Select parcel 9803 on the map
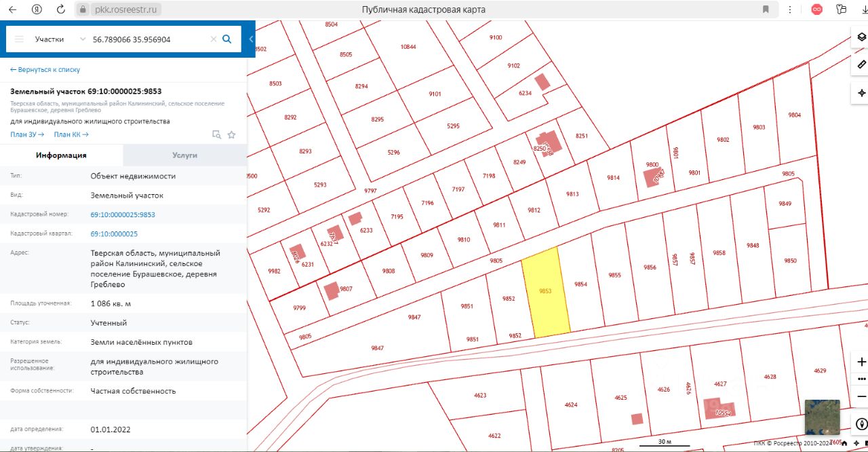This screenshot has width=868, height=452. 759,128
